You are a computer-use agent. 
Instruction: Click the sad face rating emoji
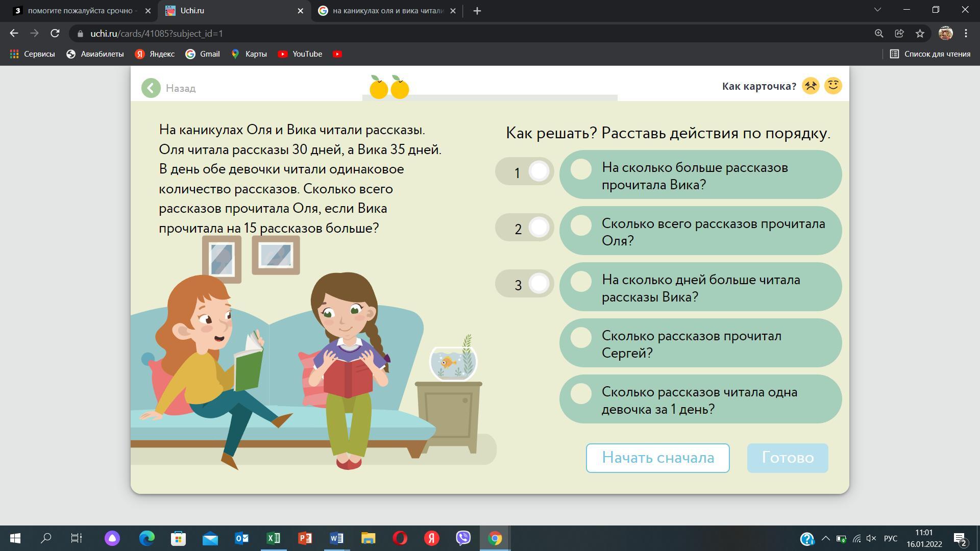811,86
